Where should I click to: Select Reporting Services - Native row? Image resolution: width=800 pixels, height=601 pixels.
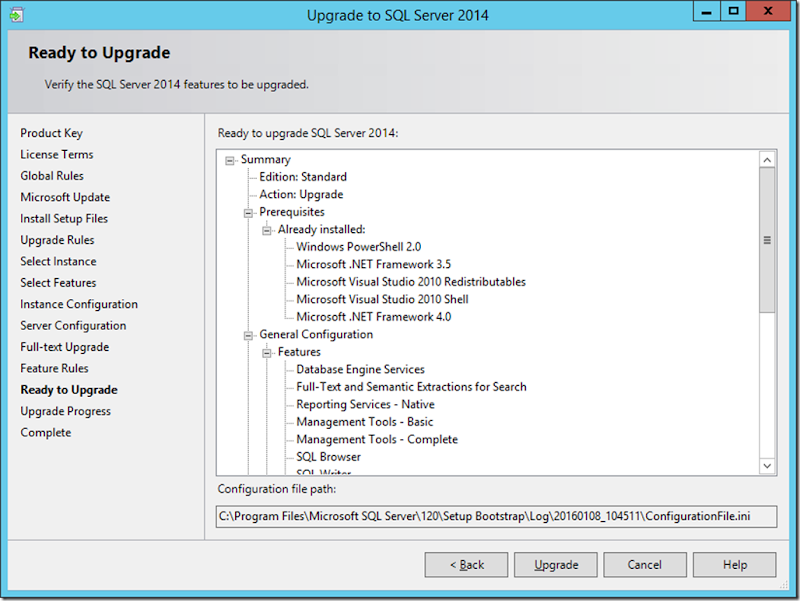click(x=365, y=405)
